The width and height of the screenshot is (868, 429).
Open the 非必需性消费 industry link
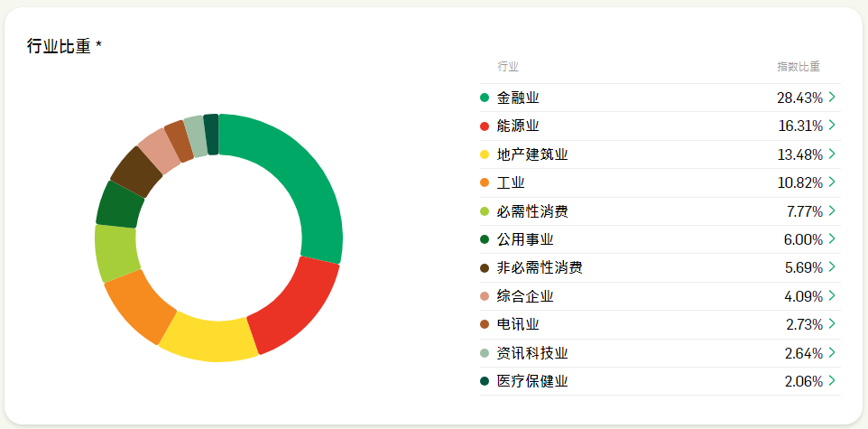coord(540,268)
